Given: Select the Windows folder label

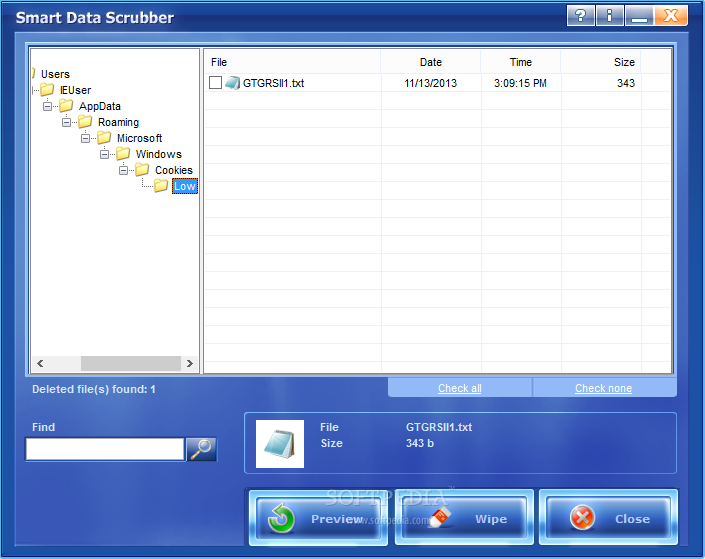Looking at the screenshot, I should pos(159,154).
